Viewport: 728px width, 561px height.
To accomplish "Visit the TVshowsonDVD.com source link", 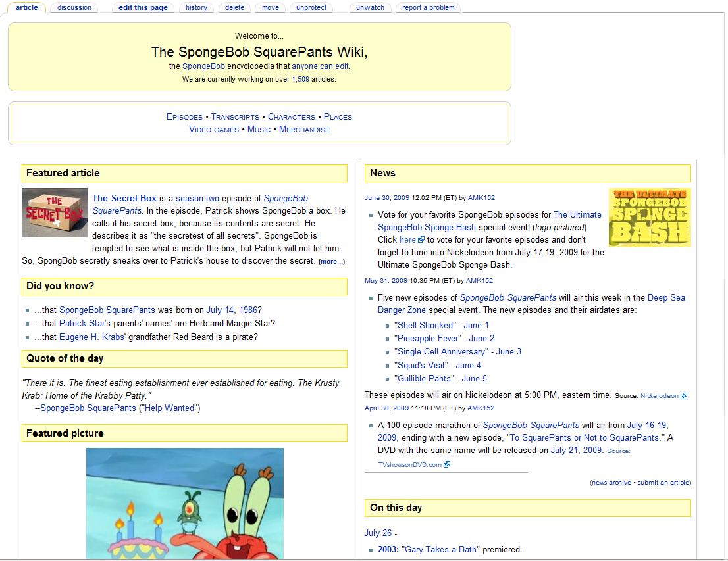I will (409, 464).
